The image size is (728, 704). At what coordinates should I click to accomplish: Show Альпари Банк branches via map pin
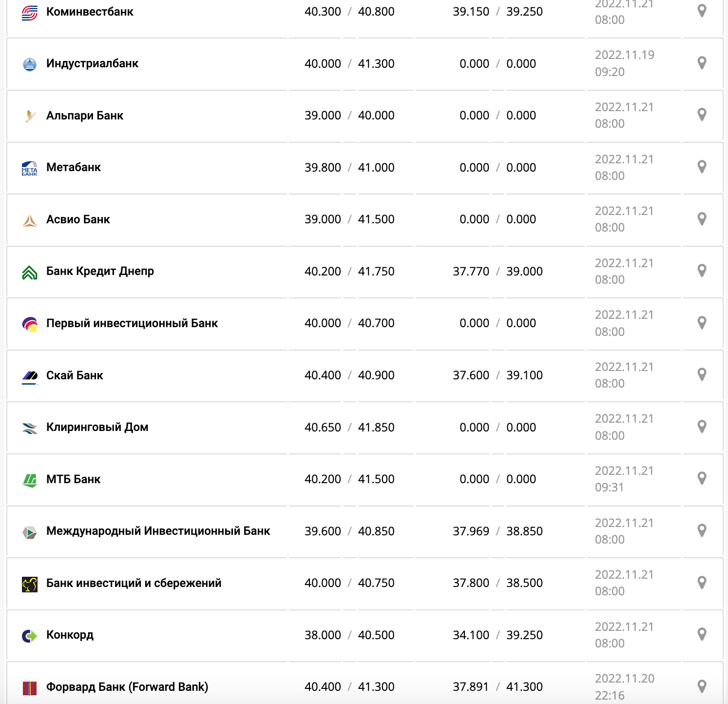(702, 115)
